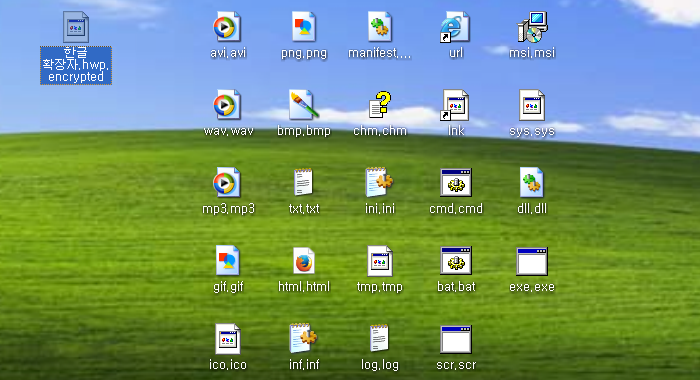
Task: Click the exe.exe application icon
Action: pos(532,261)
